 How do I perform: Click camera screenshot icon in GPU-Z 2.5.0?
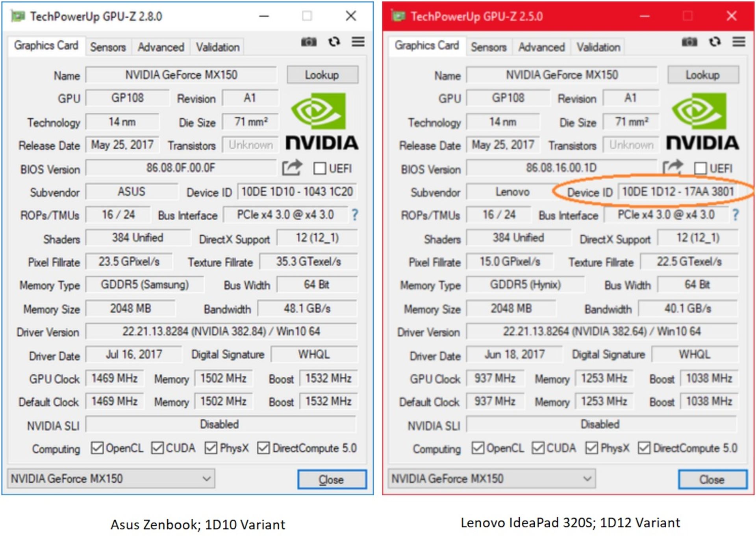(689, 42)
